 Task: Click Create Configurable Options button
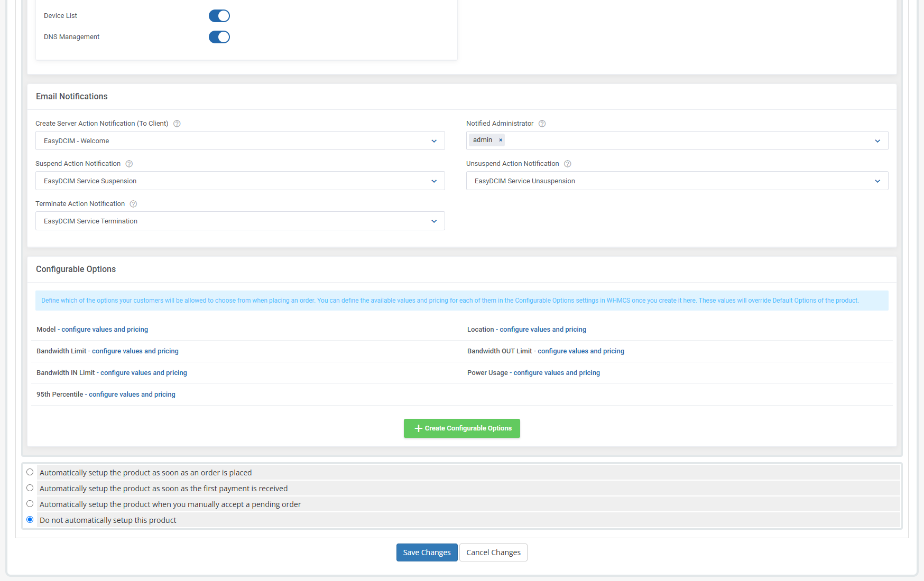point(462,428)
